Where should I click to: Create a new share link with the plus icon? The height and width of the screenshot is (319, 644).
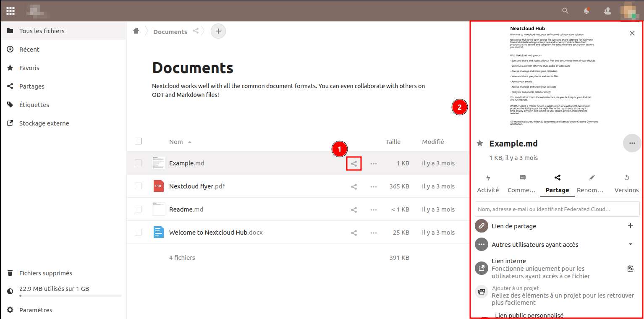tap(630, 226)
